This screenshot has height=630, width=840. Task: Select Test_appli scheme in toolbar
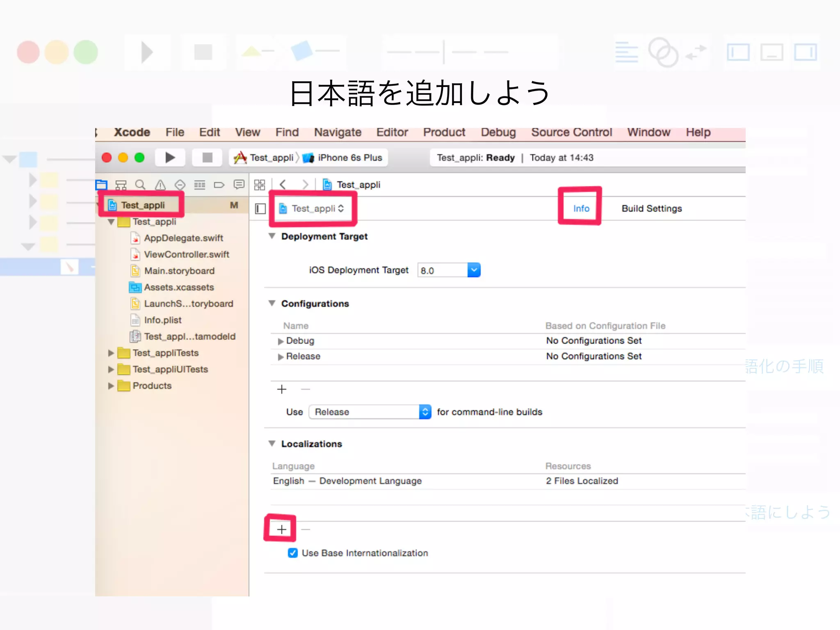tap(264, 158)
